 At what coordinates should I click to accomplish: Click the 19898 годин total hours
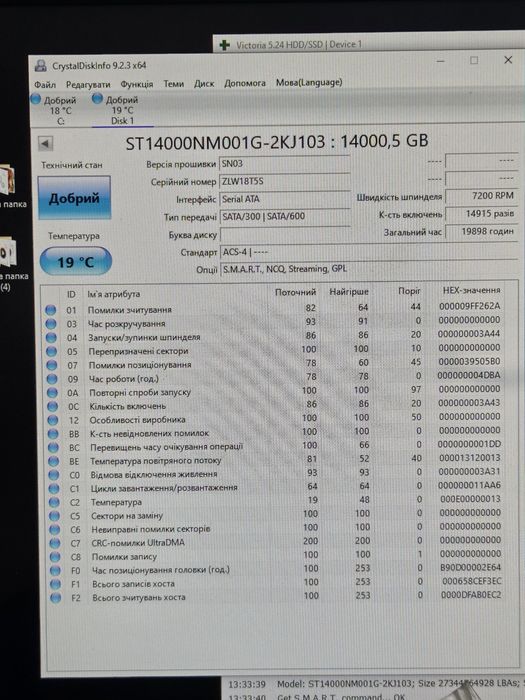(482, 232)
